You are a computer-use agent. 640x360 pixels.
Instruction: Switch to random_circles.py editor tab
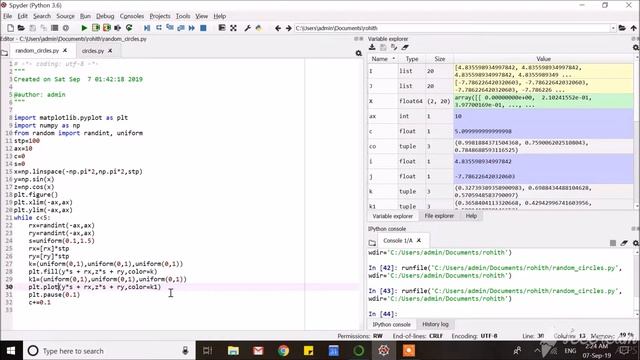[x=37, y=51]
